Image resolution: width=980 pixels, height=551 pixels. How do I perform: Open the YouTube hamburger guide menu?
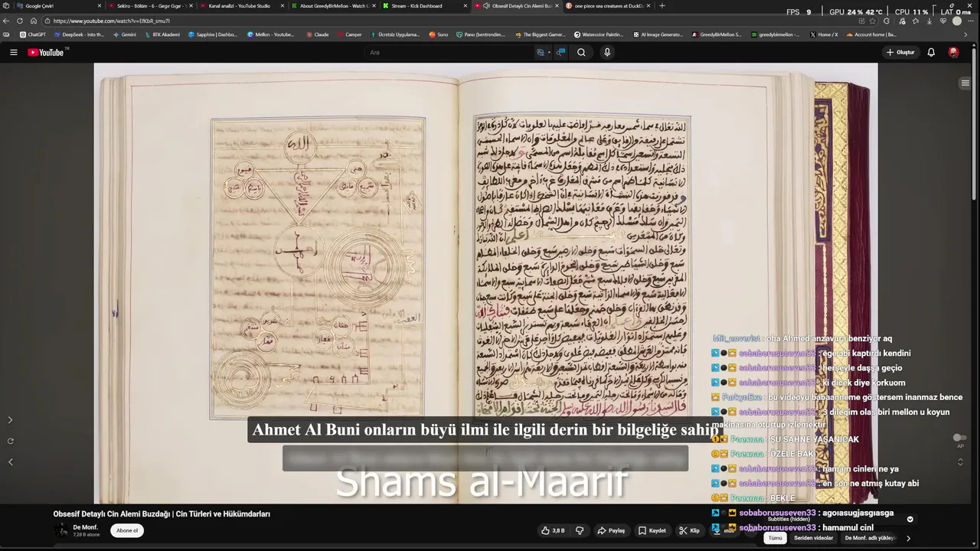pyautogui.click(x=13, y=52)
